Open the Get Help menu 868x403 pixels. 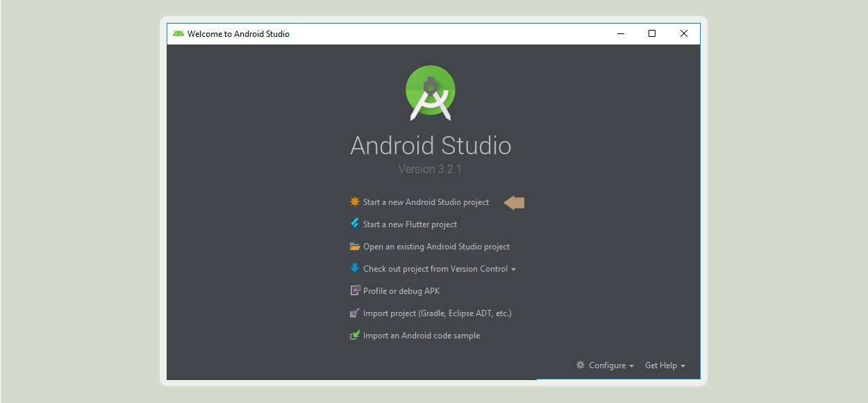coord(661,365)
